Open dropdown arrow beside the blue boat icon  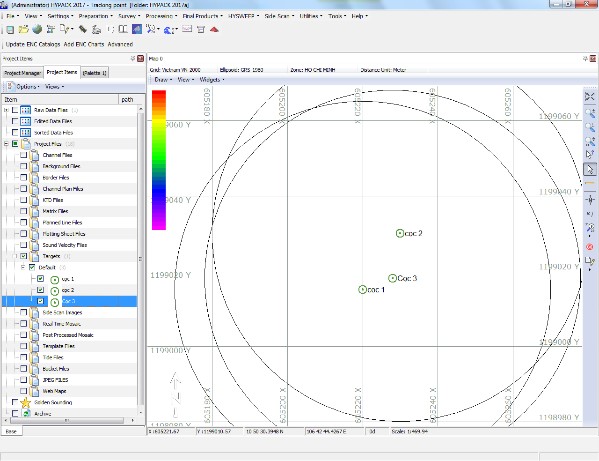pos(176,30)
